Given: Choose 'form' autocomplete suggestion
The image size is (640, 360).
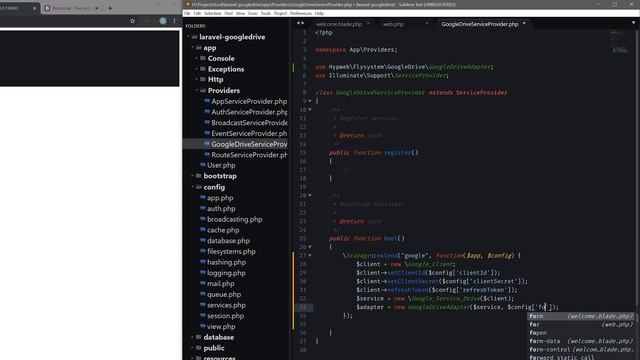Looking at the screenshot, I should [581, 316].
